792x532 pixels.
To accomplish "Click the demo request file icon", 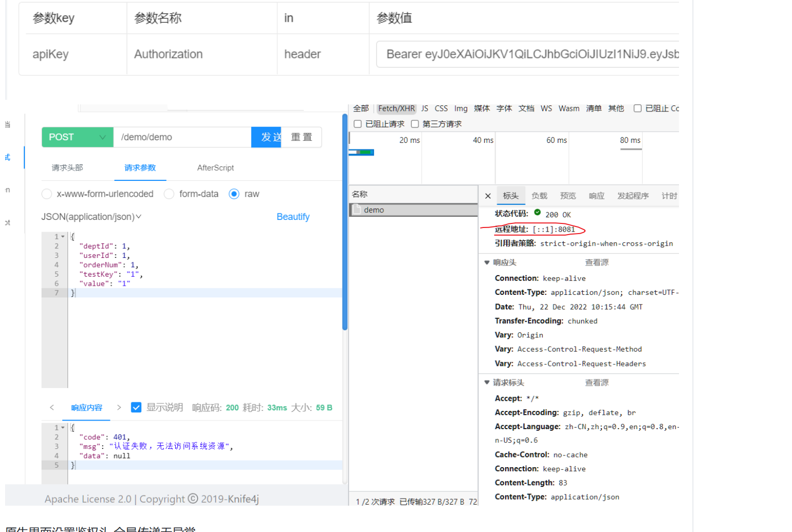I will tap(357, 210).
